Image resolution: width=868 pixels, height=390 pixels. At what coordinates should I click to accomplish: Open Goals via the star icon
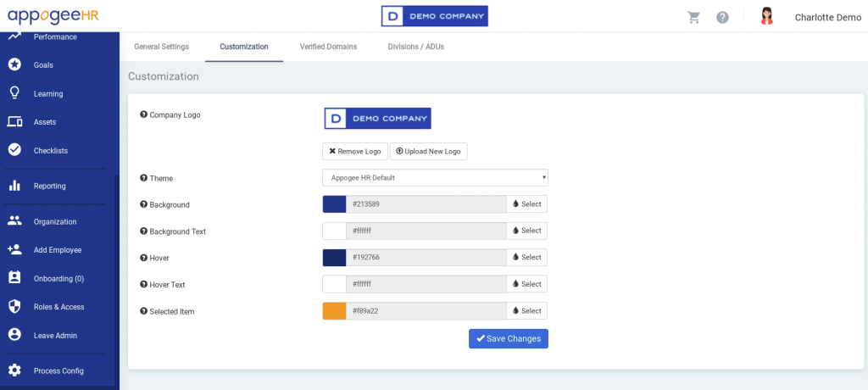point(14,65)
